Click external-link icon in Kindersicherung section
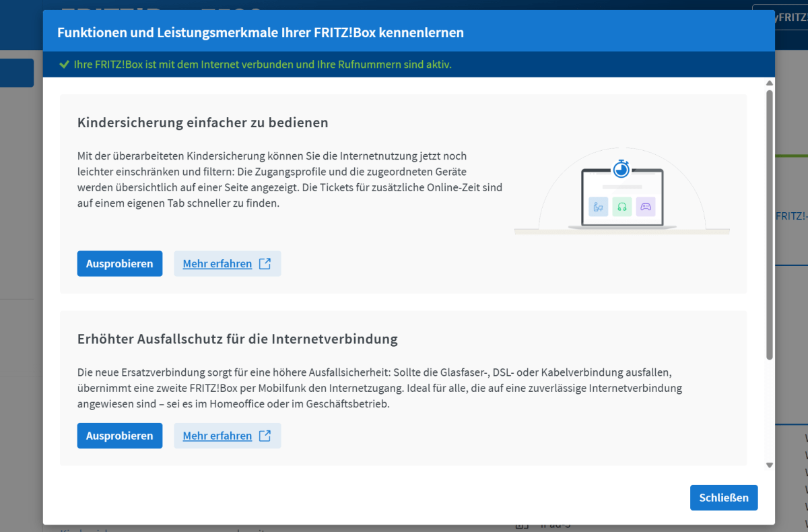 coord(265,264)
